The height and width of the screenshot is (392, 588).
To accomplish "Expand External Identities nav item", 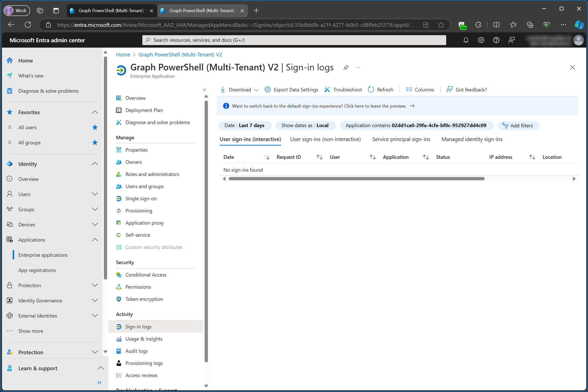I will click(x=95, y=316).
